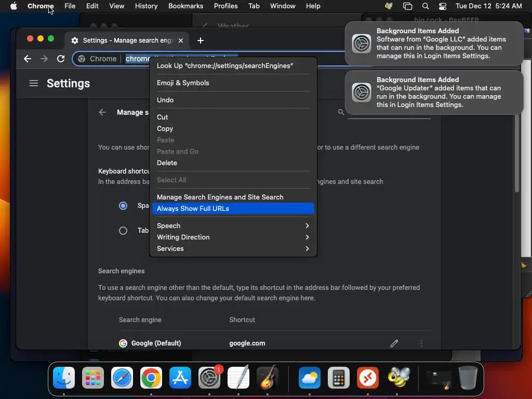Viewport: 532px width, 399px height.
Task: Reload the Settings page
Action: click(61, 59)
